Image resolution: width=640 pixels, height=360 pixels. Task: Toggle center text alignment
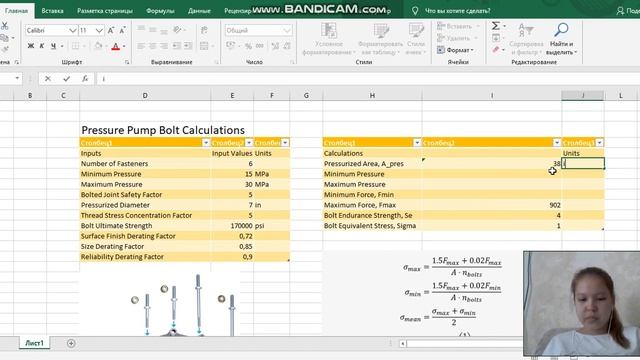pos(152,46)
